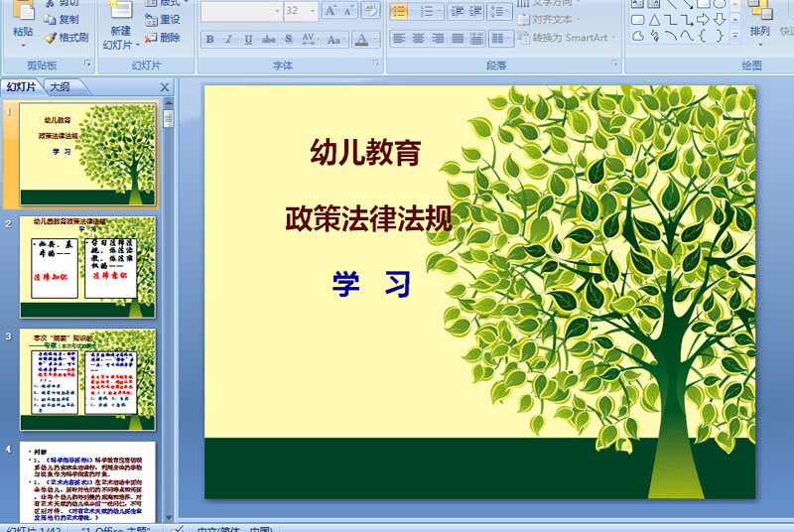Screen dimensions: 794x532
Task: Activate the 格式刷 format painter
Action: click(66, 38)
